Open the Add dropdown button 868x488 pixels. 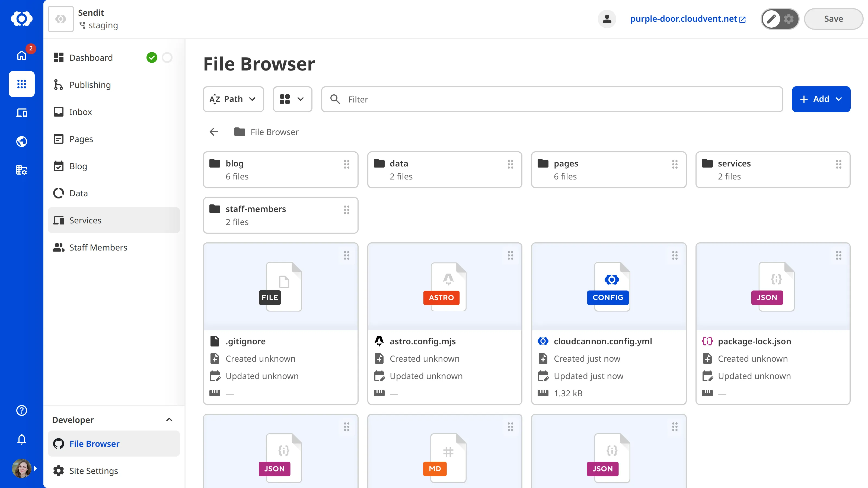pyautogui.click(x=821, y=99)
